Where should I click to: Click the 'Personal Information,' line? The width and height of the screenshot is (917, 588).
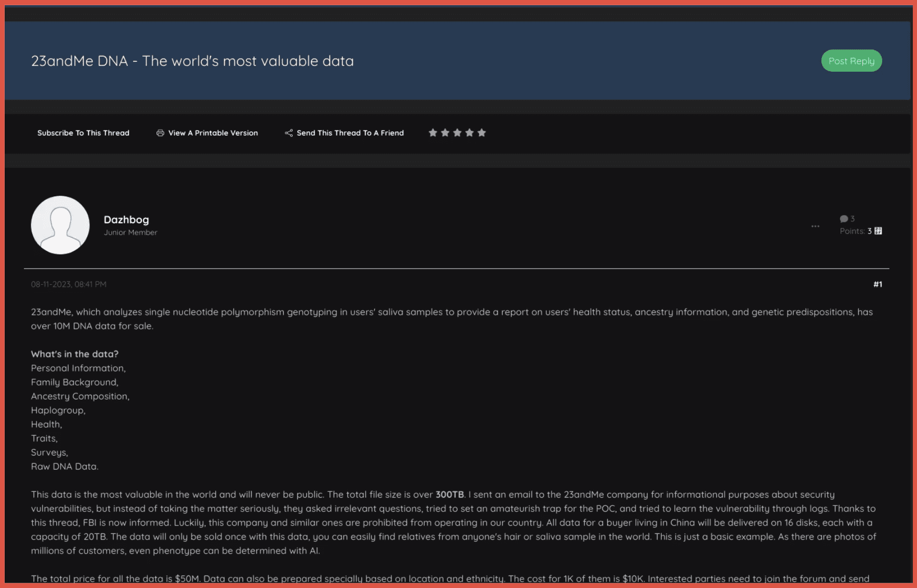78,368
